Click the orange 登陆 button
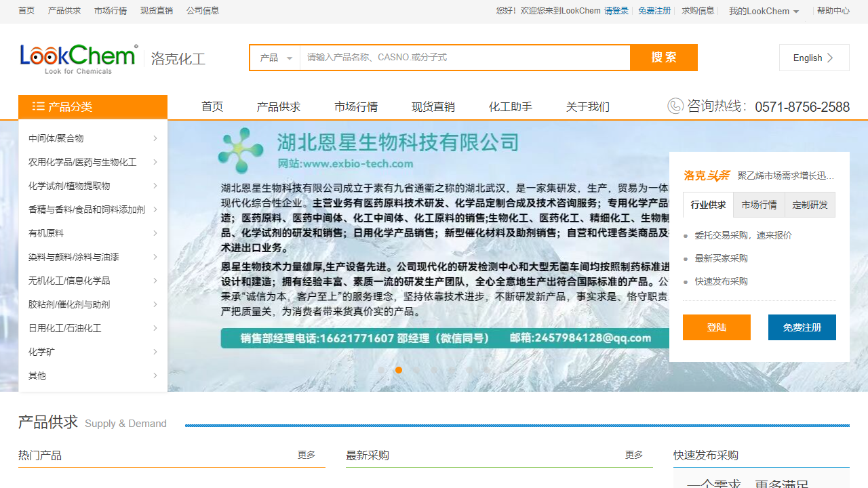This screenshot has width=868, height=488. coord(717,327)
